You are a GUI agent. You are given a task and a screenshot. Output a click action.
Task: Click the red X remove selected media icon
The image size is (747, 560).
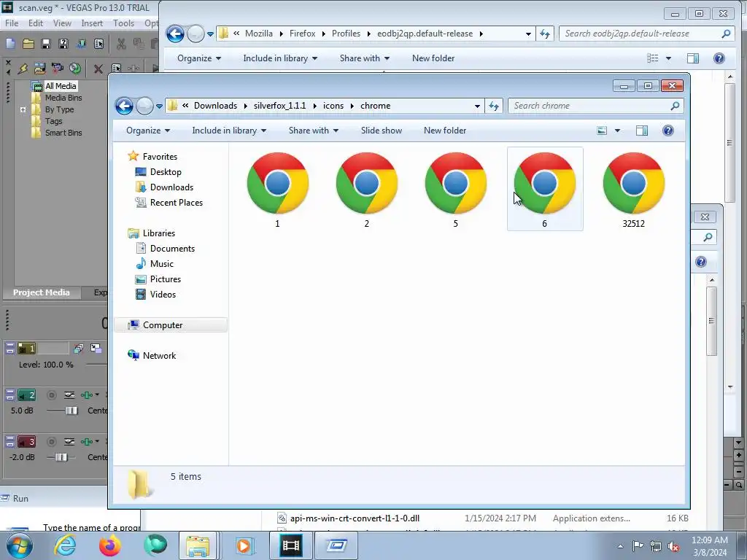click(98, 69)
